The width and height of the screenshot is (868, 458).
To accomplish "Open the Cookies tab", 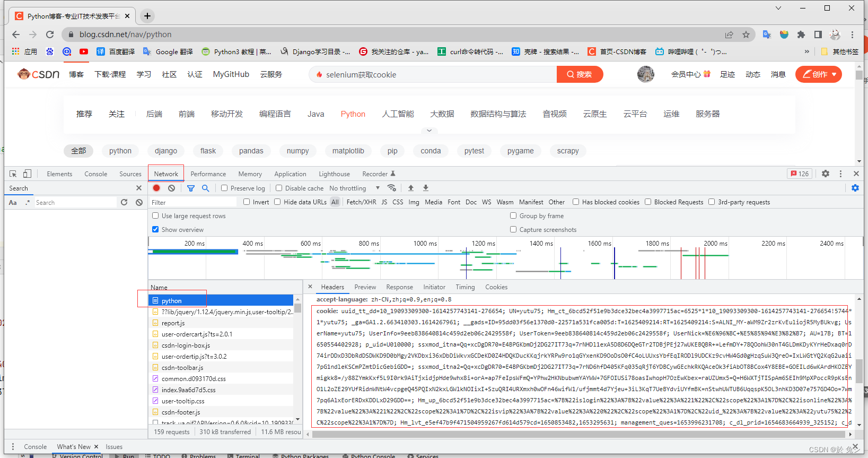I will pyautogui.click(x=496, y=287).
